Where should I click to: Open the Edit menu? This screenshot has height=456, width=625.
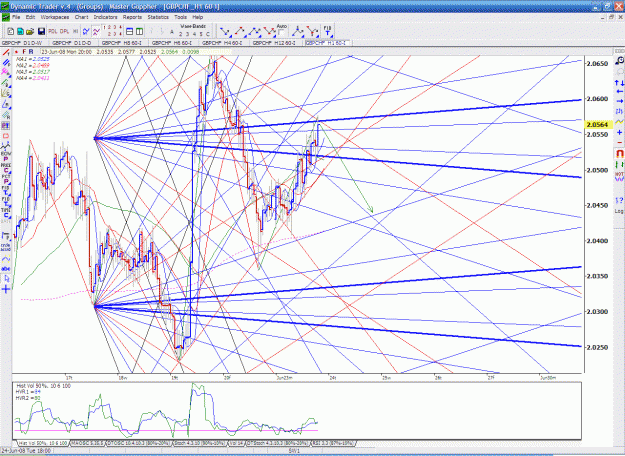point(30,17)
